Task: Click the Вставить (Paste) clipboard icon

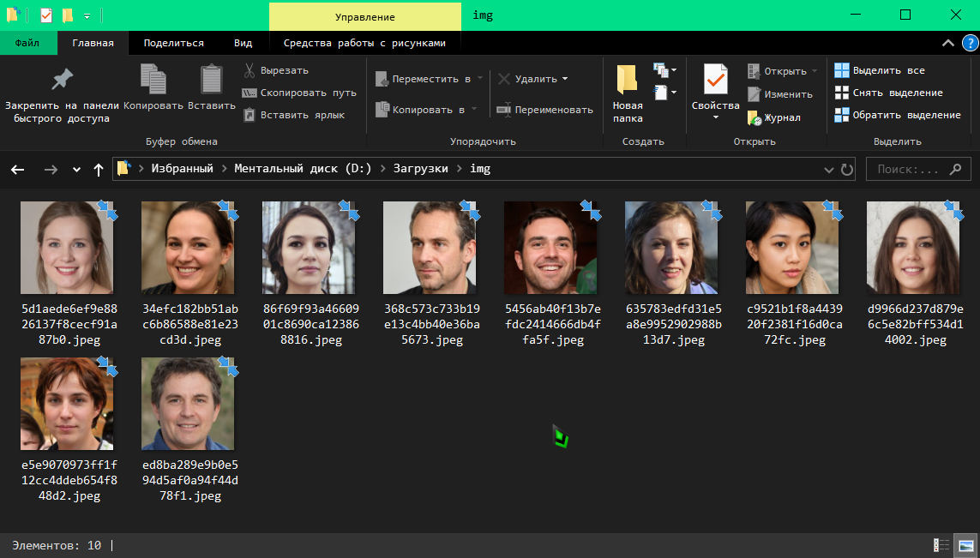Action: click(211, 80)
